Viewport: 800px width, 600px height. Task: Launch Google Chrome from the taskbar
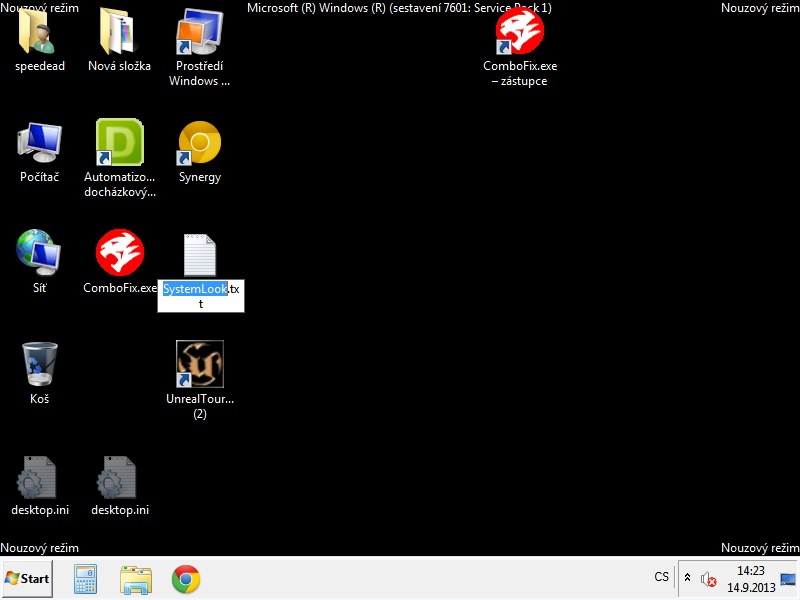[x=186, y=579]
